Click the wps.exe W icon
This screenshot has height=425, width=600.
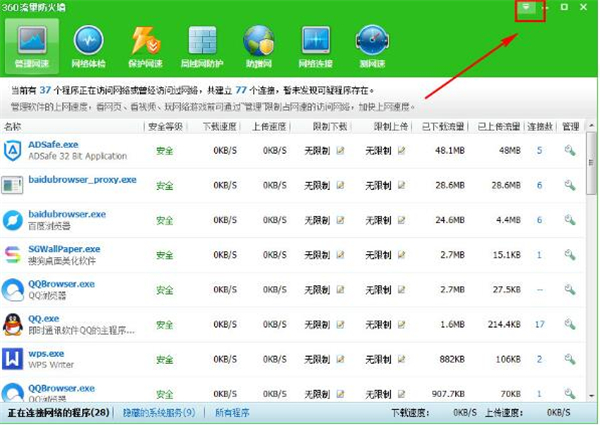tap(12, 359)
